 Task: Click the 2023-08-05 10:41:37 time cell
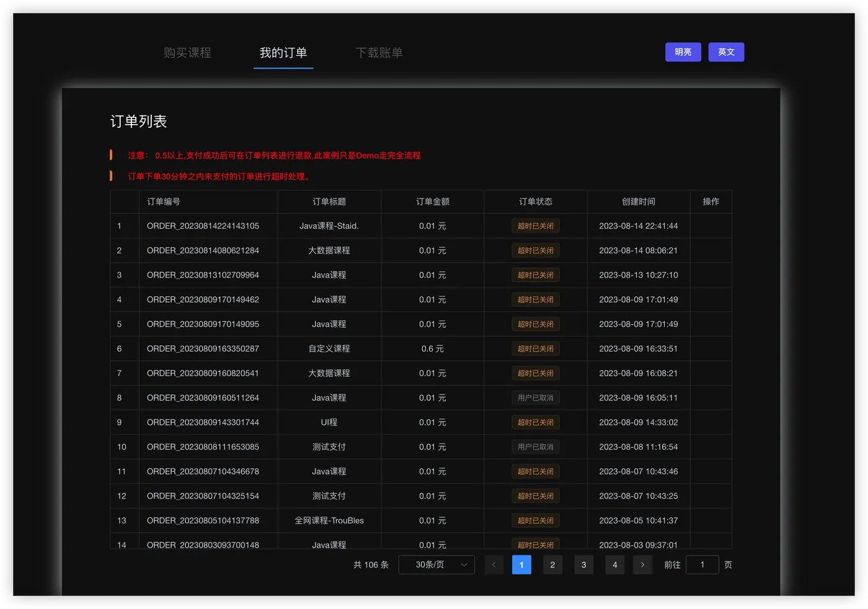pyautogui.click(x=639, y=520)
